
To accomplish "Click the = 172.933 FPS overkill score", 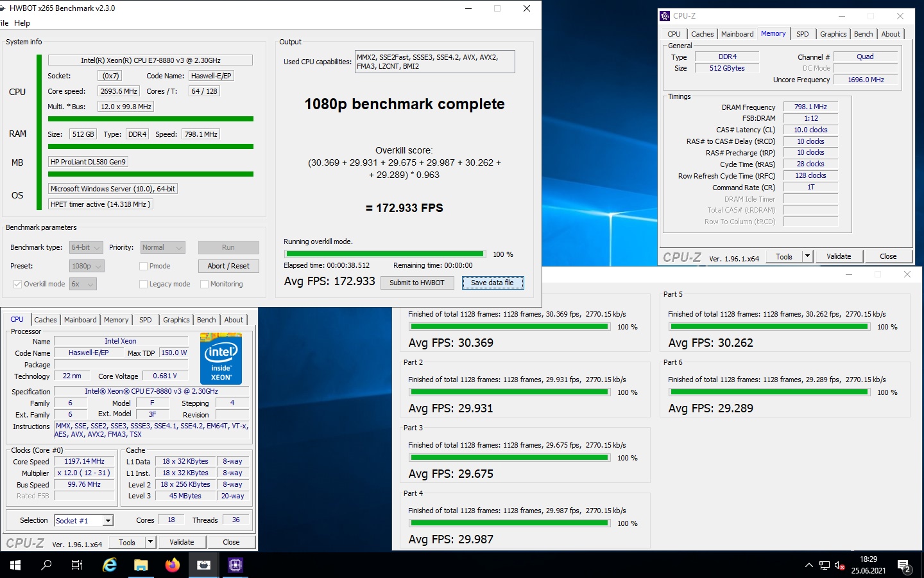I will tap(404, 208).
